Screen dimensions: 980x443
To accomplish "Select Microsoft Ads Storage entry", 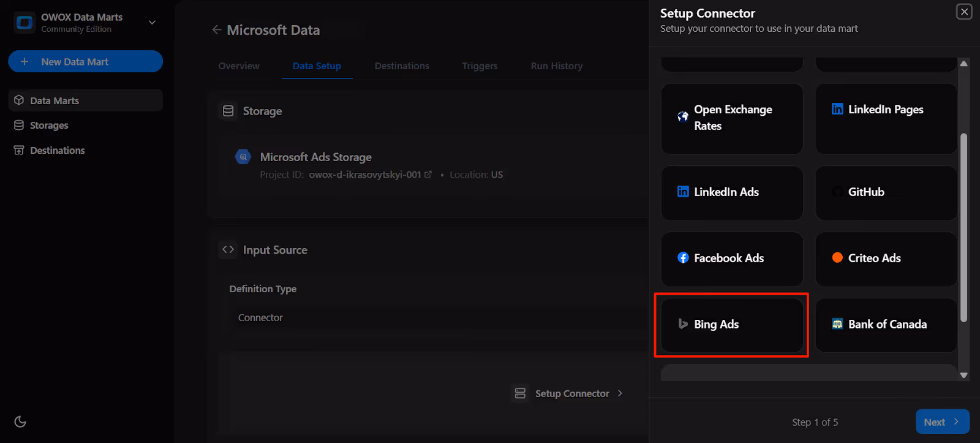I will pos(315,157).
